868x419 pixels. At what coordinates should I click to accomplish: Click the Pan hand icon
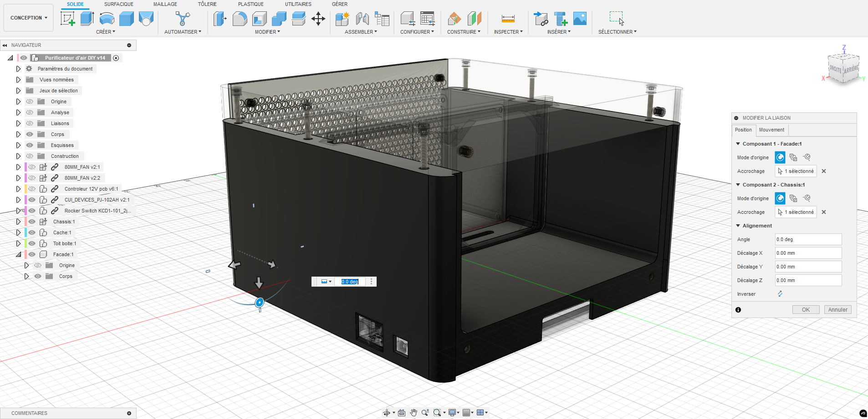click(x=414, y=413)
